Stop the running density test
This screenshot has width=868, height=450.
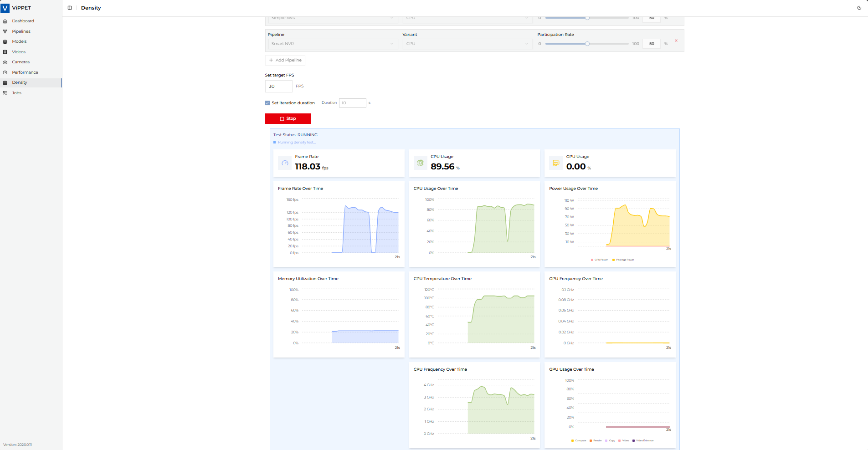[288, 118]
